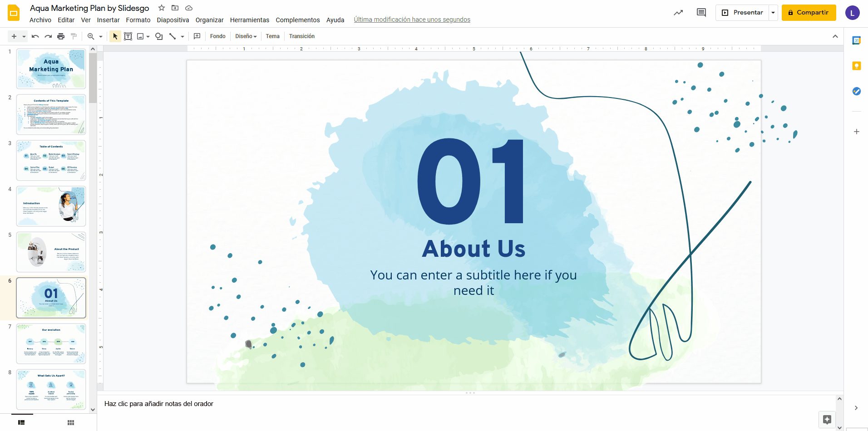The height and width of the screenshot is (431, 868).
Task: Select slide 5 About the Product thumbnail
Action: [51, 252]
